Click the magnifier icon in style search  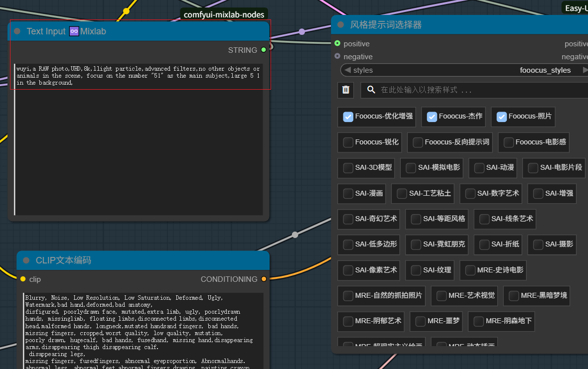pos(371,90)
